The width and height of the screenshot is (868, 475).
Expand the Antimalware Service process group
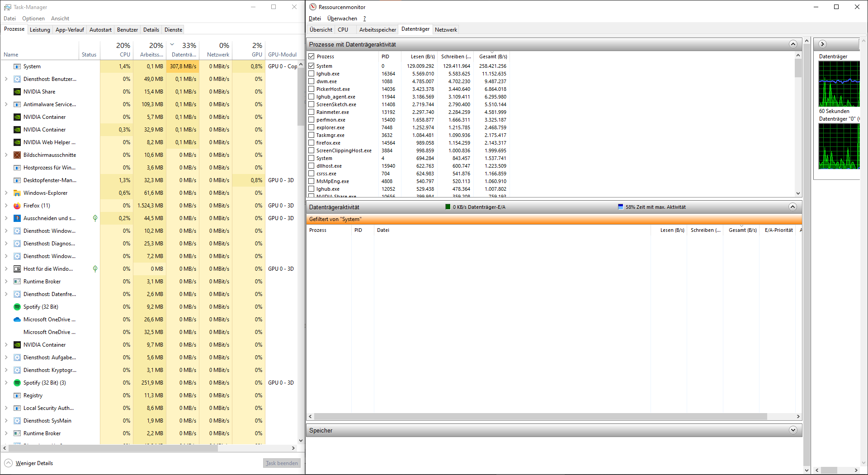[x=6, y=104]
